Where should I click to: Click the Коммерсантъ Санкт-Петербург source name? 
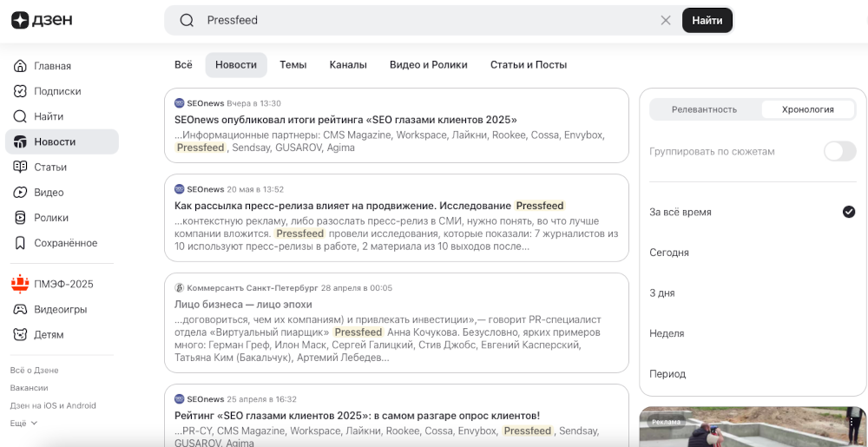(253, 288)
